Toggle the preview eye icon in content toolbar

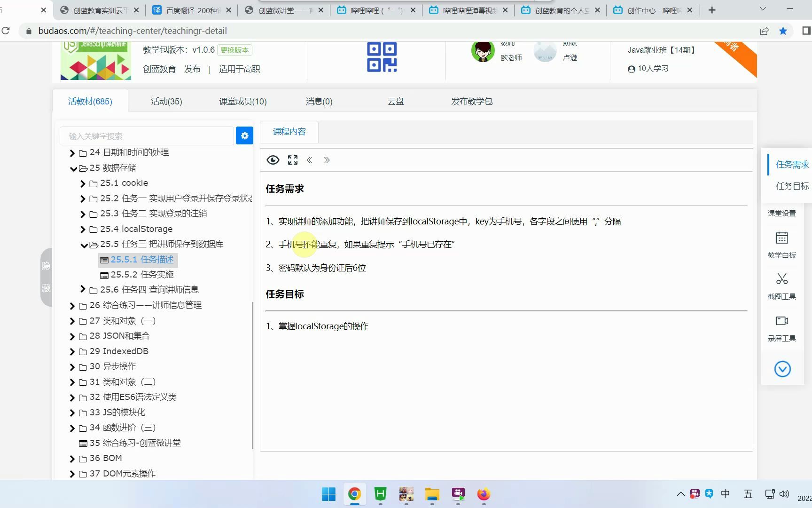tap(273, 160)
